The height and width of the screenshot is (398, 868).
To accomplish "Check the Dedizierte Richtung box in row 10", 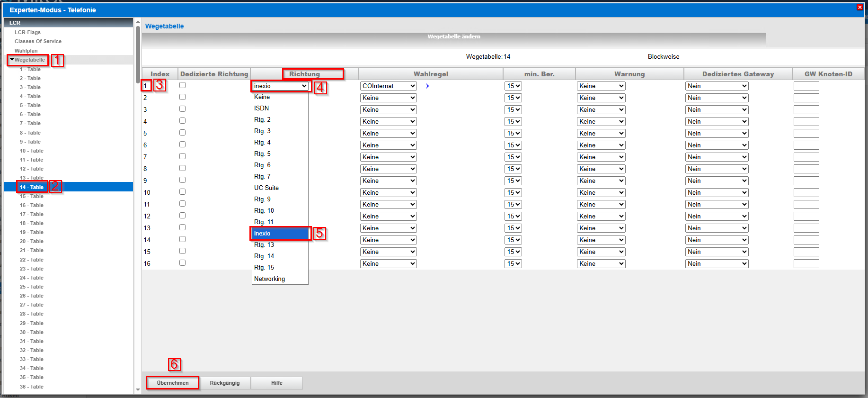I will click(x=182, y=192).
